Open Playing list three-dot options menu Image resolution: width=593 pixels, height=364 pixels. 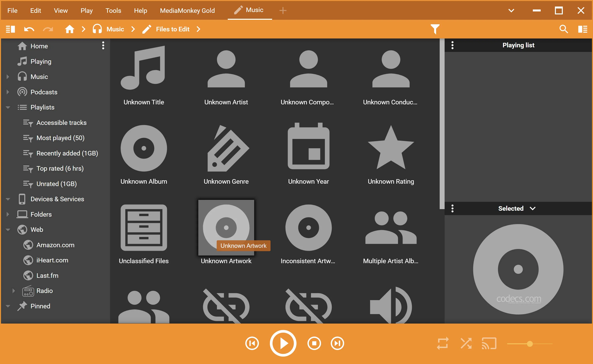452,45
